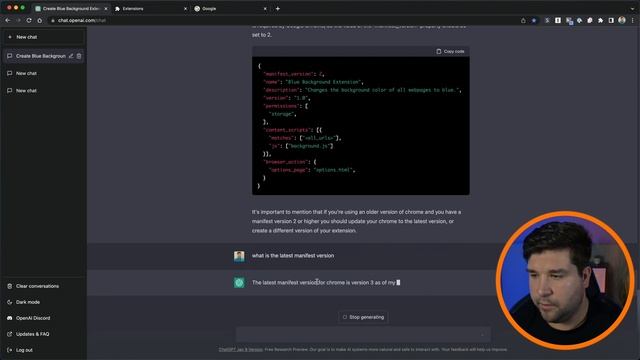The image size is (640, 360).
Task: Delete the Create Blue Background chat with the trash icon
Action: tap(79, 56)
